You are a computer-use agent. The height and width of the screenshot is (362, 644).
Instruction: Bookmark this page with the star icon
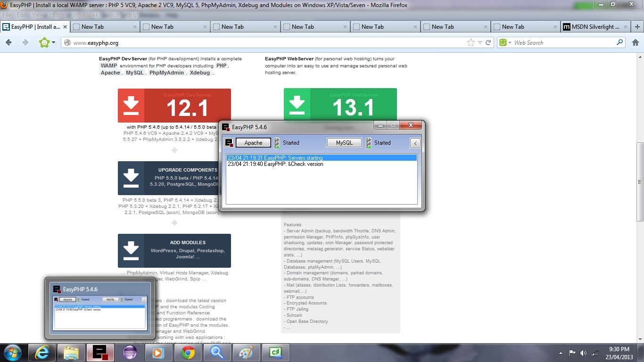(x=471, y=42)
